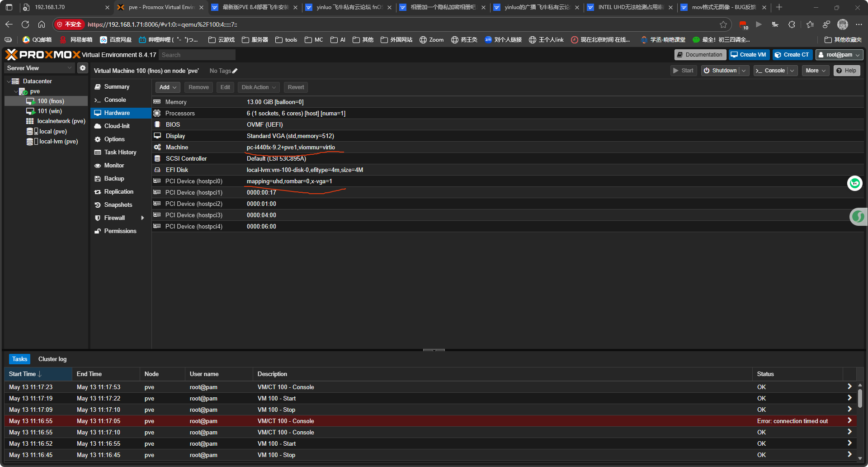Screen dimensions: 868x467
Task: Open the VM Console section
Action: pos(121,100)
